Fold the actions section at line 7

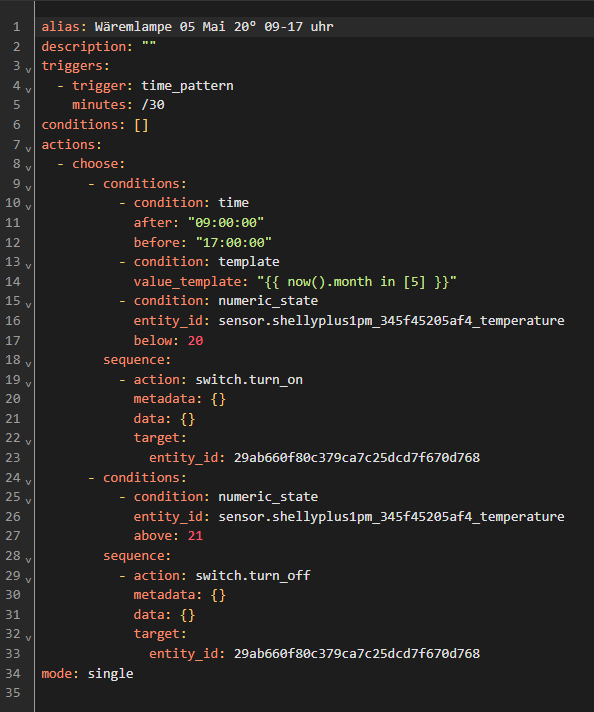pos(28,148)
